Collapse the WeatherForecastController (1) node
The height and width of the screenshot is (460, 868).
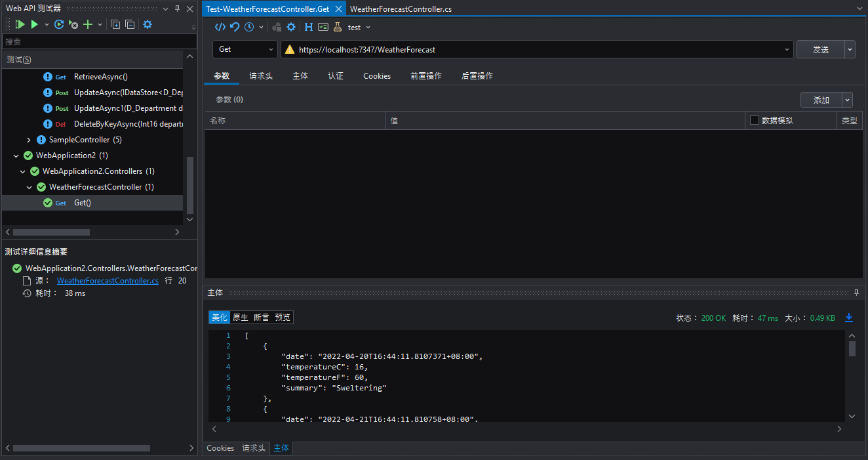[29, 187]
